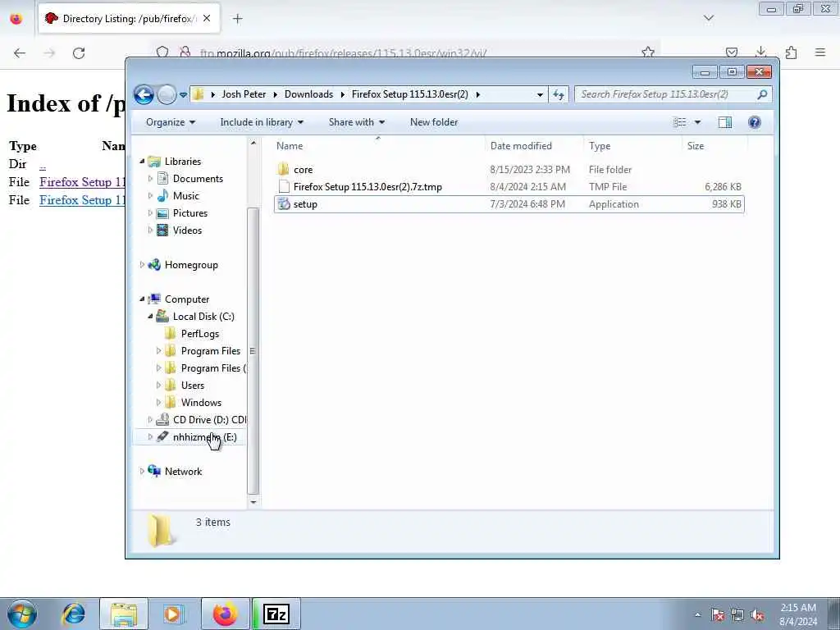Collapse the Computer tree node
Screen dimensions: 840x630
click(142, 299)
